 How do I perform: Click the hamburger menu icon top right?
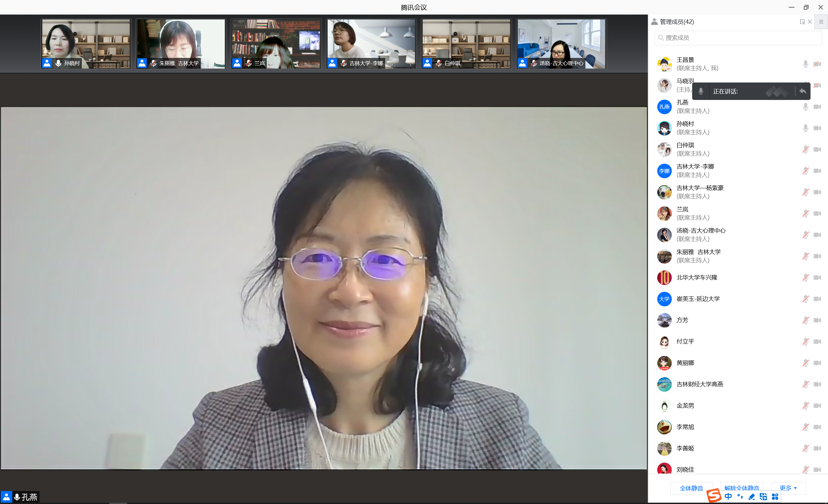pyautogui.click(x=821, y=22)
